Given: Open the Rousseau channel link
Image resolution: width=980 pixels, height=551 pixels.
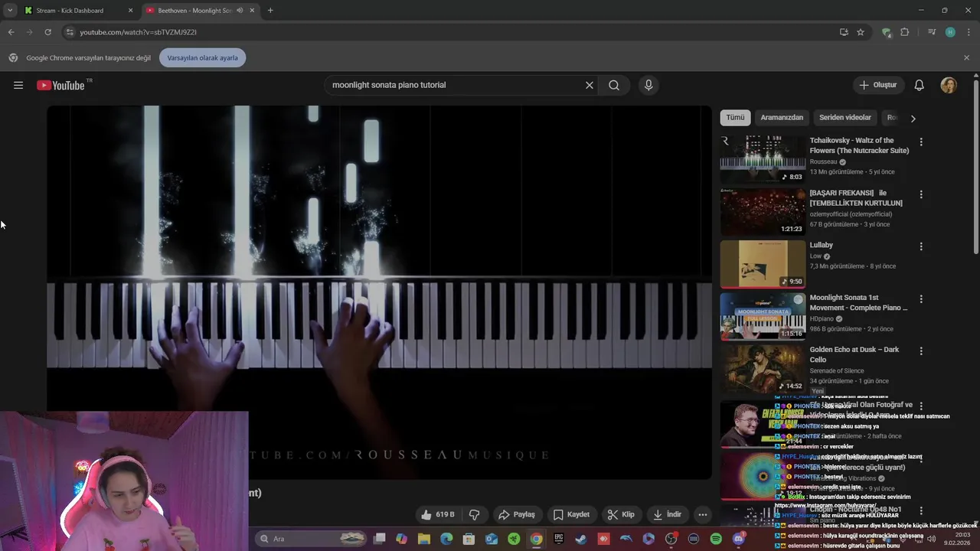Looking at the screenshot, I should [824, 162].
